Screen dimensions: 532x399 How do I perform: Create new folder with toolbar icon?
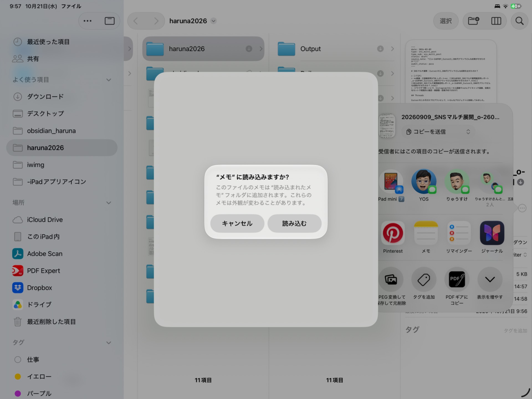(x=474, y=21)
